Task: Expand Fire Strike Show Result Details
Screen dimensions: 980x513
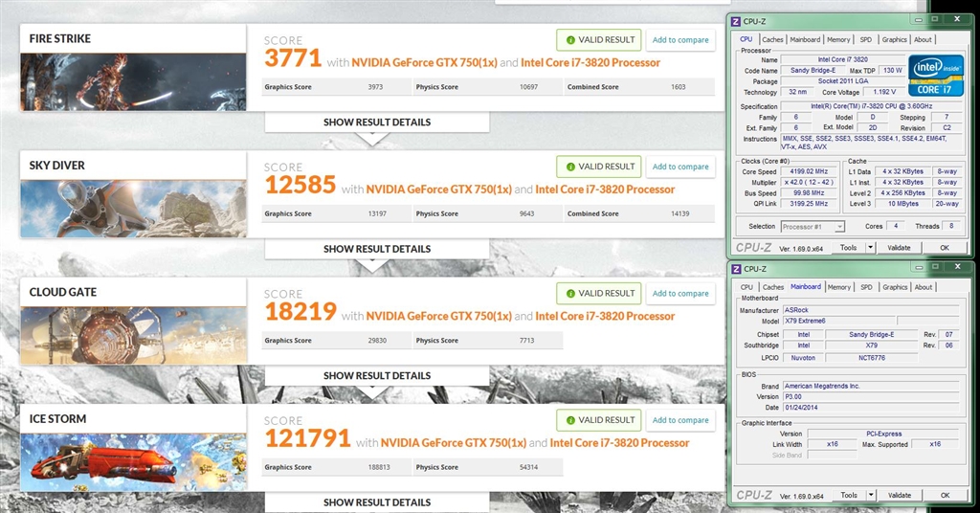Action: 377,123
